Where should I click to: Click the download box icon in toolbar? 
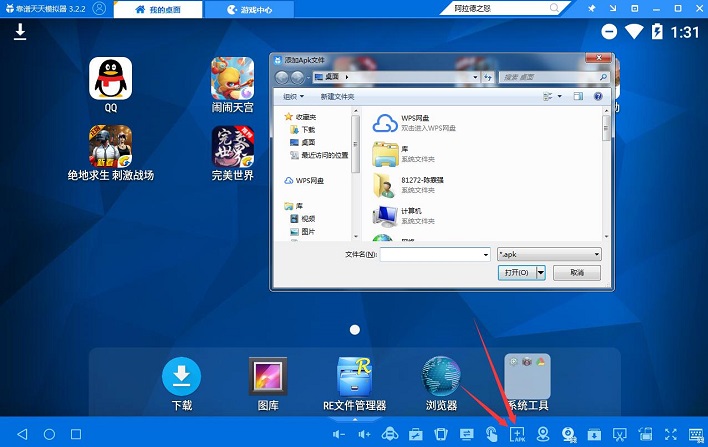[594, 434]
